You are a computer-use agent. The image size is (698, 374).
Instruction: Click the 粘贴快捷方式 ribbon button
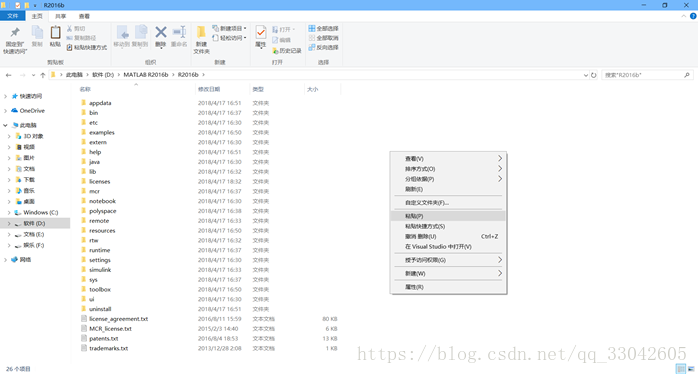87,48
